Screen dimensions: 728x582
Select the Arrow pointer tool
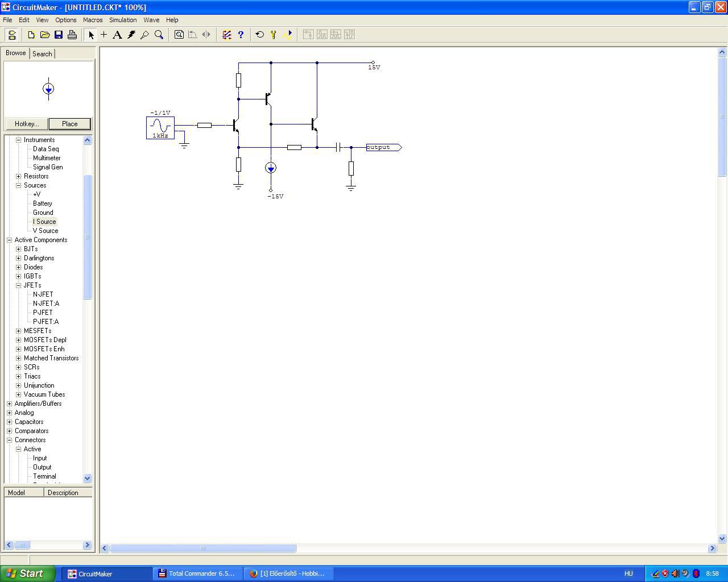click(x=91, y=35)
